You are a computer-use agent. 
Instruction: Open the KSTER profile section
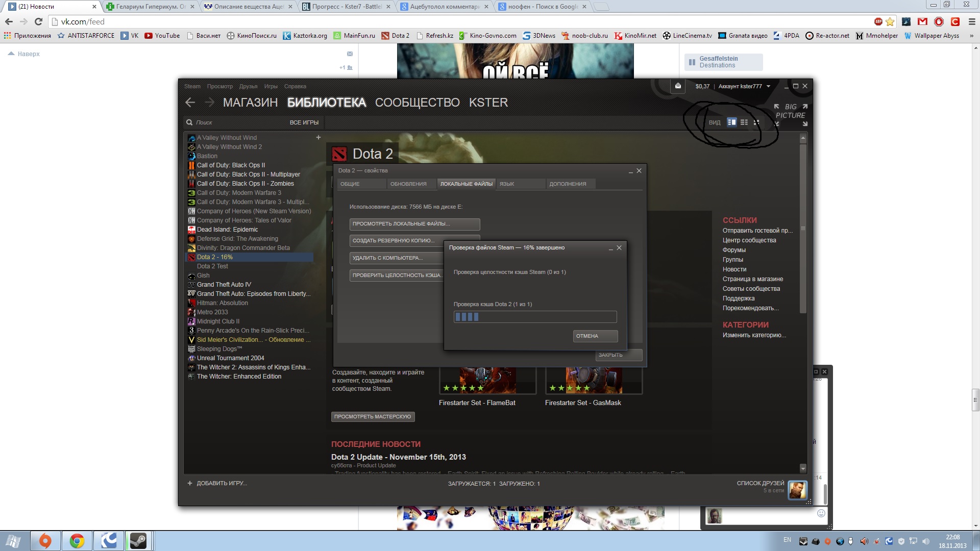[x=488, y=103]
